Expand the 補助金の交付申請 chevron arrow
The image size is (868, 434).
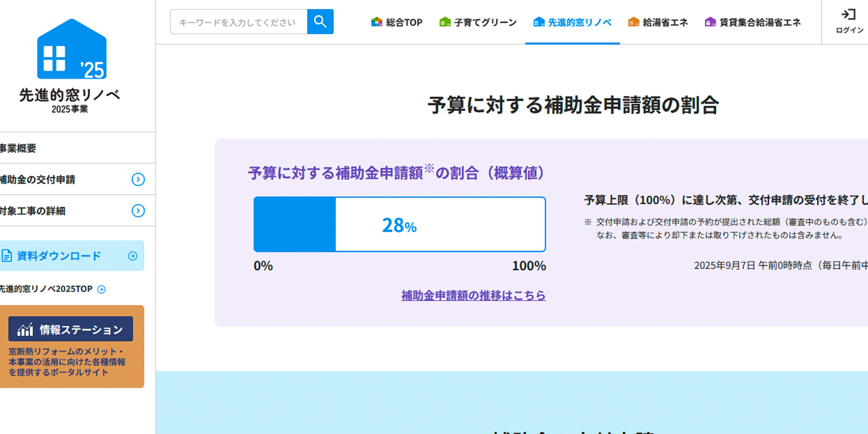pyautogui.click(x=138, y=180)
